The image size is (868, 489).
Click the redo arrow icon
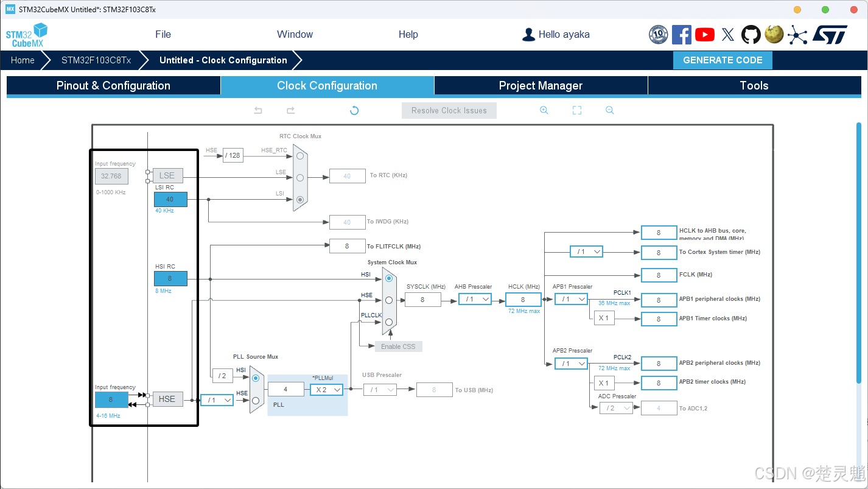coord(291,110)
